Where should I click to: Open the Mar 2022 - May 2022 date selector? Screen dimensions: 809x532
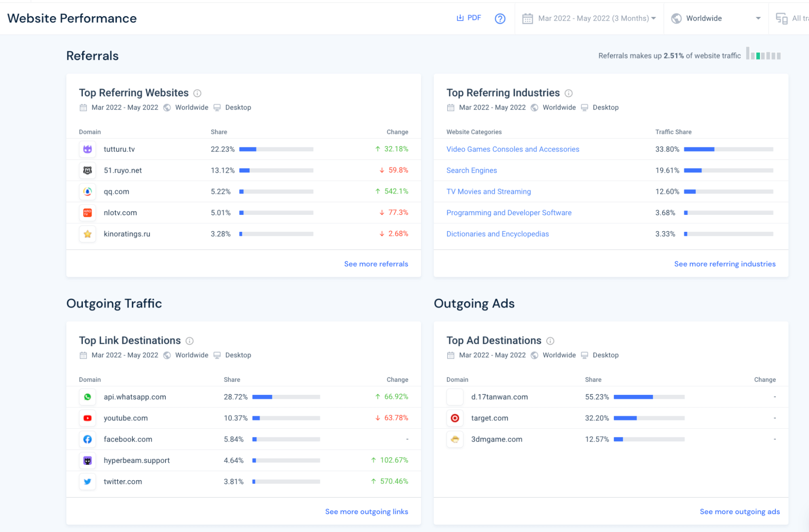tap(590, 18)
